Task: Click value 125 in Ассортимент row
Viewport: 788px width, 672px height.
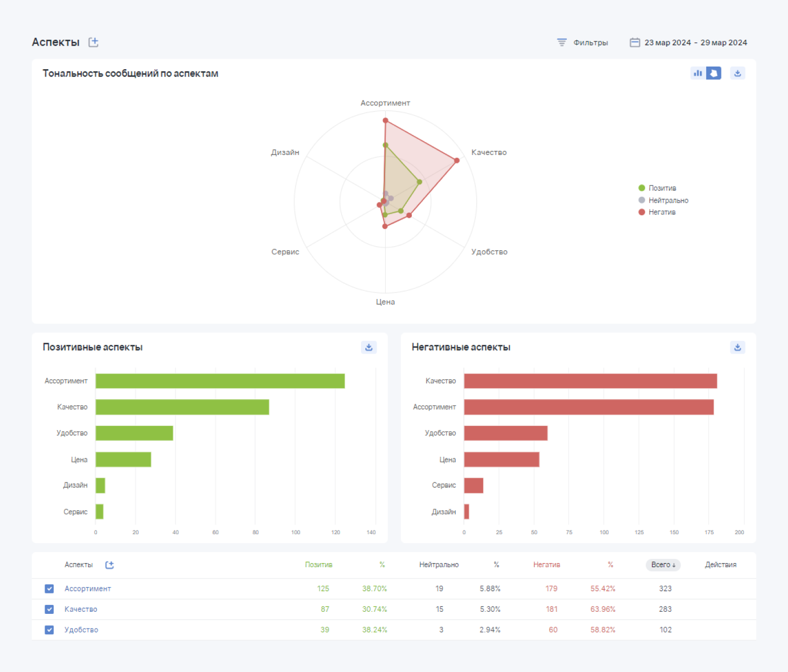Action: click(x=323, y=589)
